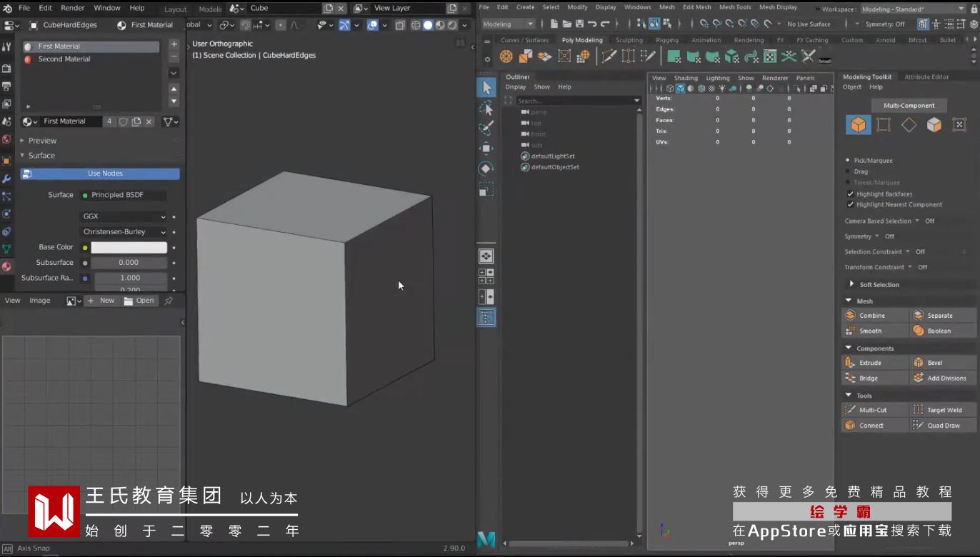Open Blender's Render properties tab
Screen dimensions: 980x557
pyautogui.click(x=6, y=69)
